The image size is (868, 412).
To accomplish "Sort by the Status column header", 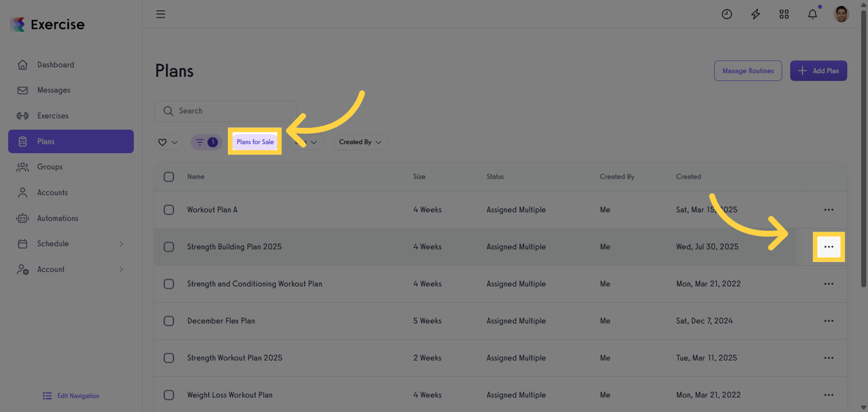I will 495,177.
